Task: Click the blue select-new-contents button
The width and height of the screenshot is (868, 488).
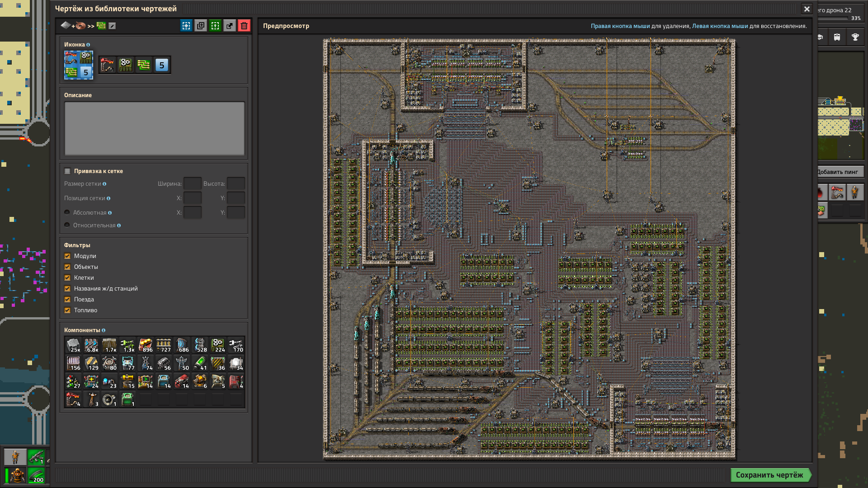Action: (186, 26)
